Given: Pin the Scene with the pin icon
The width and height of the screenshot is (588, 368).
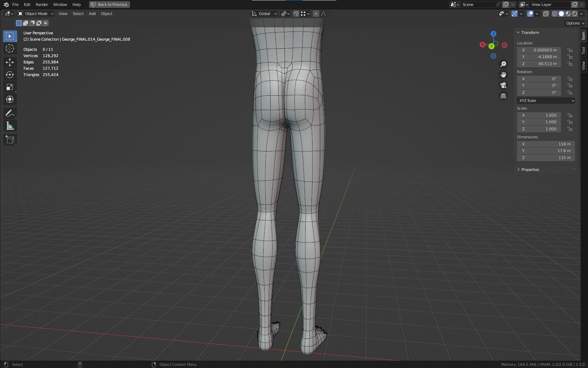Looking at the screenshot, I should 498,5.
